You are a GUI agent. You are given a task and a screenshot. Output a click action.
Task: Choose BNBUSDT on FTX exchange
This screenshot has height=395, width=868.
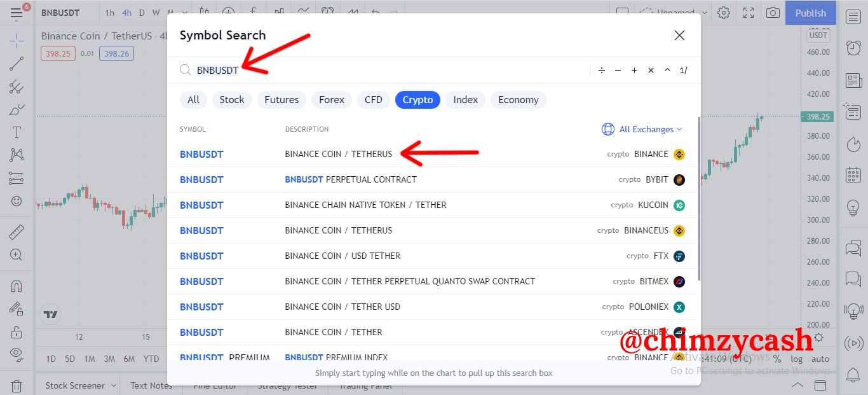coord(432,256)
